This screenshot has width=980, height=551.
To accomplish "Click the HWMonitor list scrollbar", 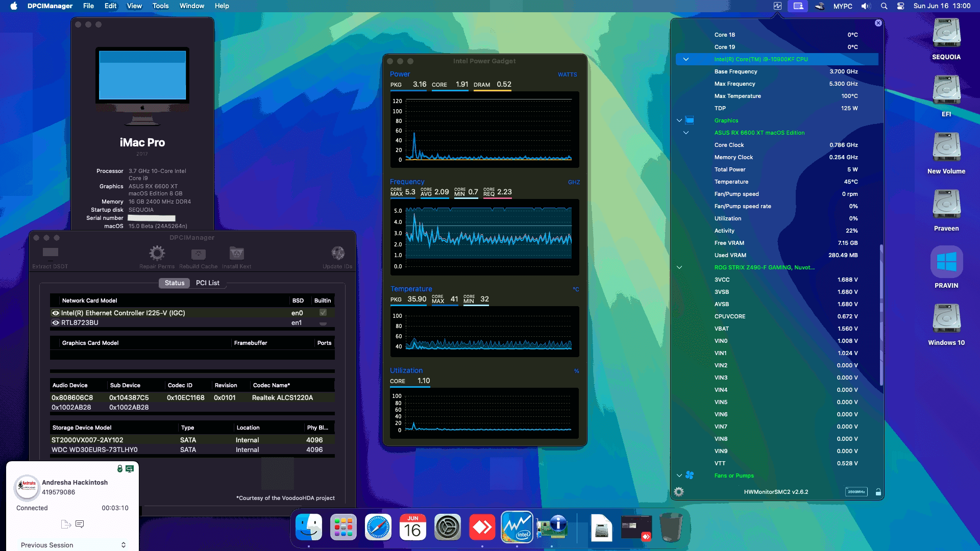I will coord(881,315).
